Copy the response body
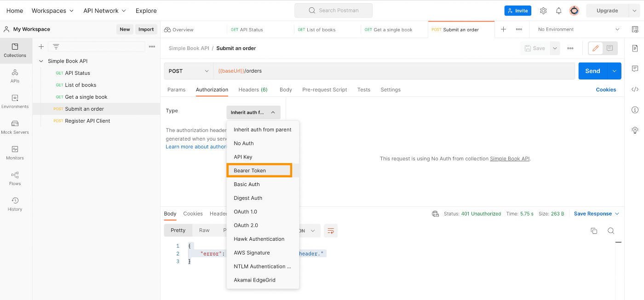The image size is (644, 300). [594, 231]
